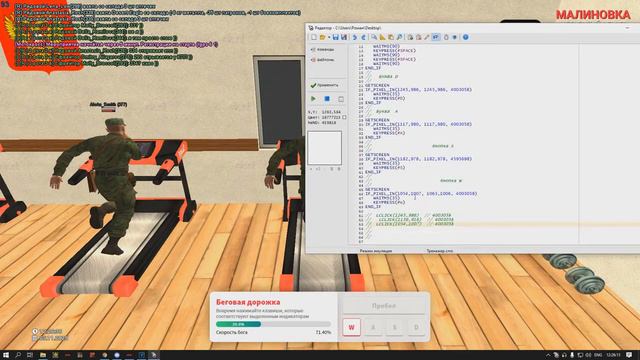Undo the last edit in the editor toolbar
The width and height of the screenshot is (640, 360).
point(355,37)
